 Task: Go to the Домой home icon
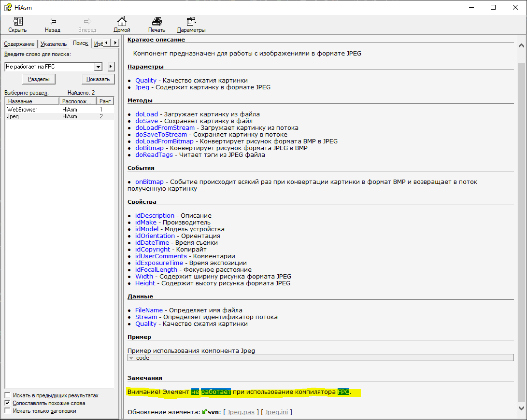click(x=122, y=22)
